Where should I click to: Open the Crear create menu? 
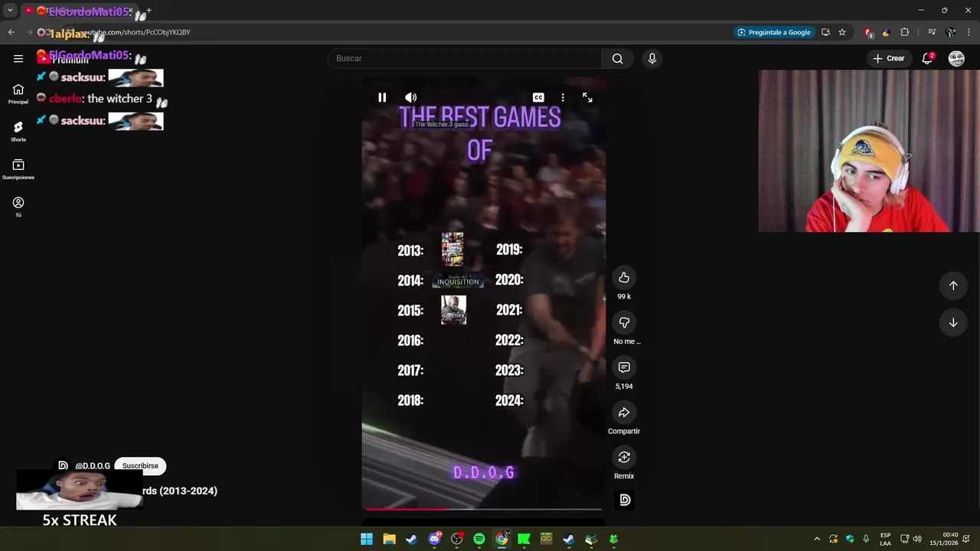click(x=889, y=58)
